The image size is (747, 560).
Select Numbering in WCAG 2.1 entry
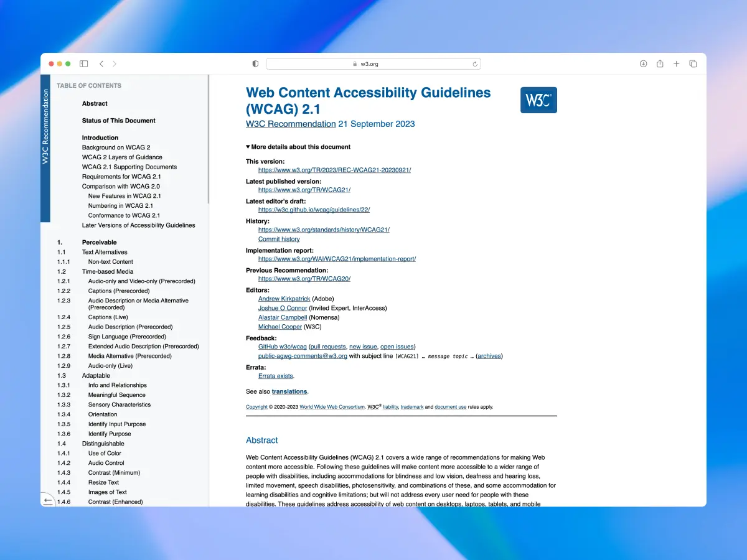(x=121, y=205)
